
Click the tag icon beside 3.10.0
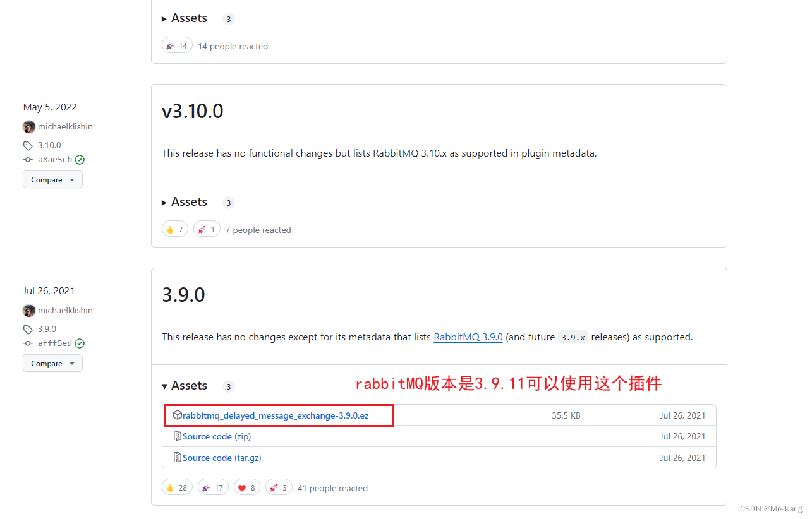click(28, 146)
